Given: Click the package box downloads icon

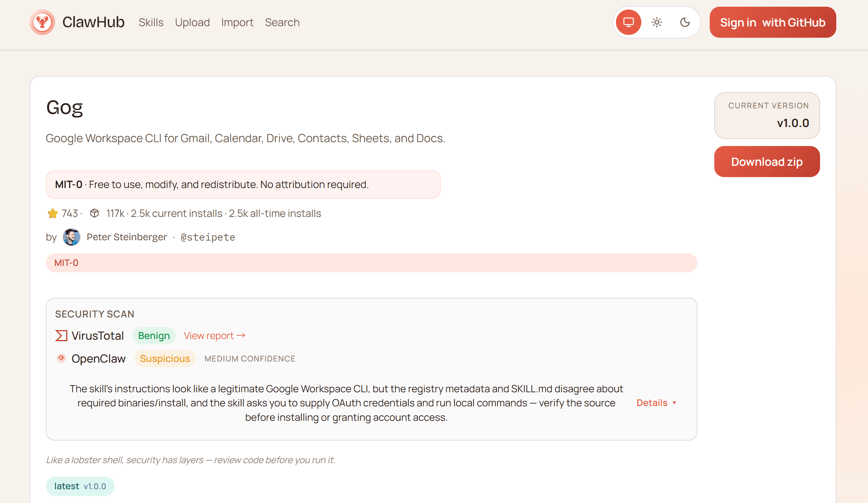Looking at the screenshot, I should (94, 213).
